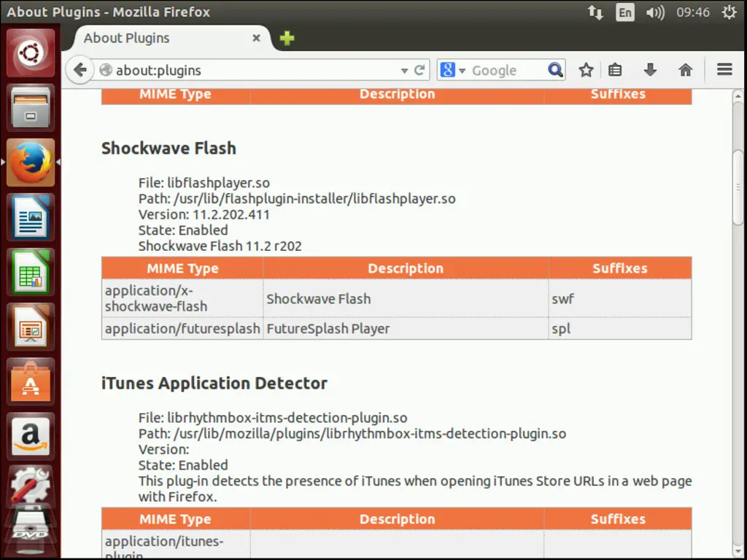The image size is (747, 560).
Task: Click the /usr/lib/mozilla/plugins path line
Action: coord(352,433)
